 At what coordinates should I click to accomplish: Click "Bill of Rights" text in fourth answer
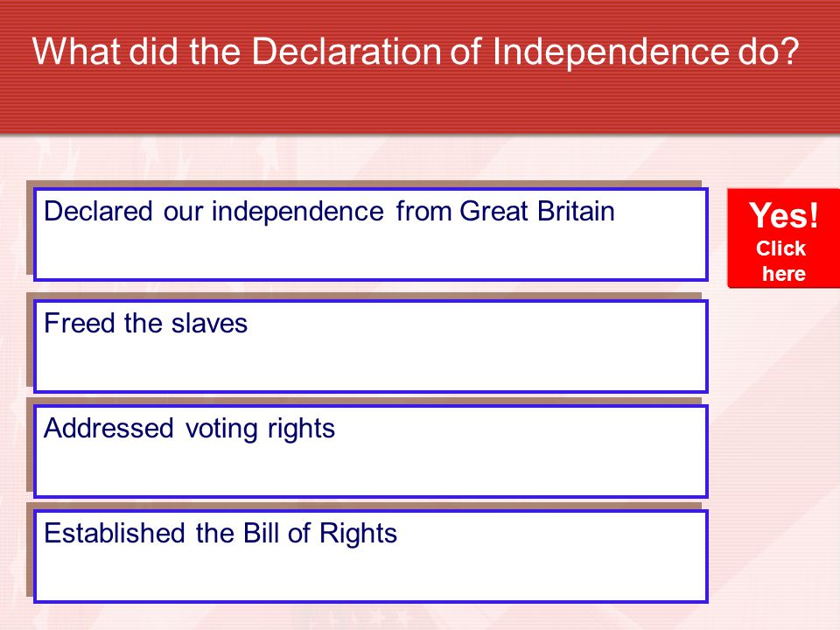point(320,533)
